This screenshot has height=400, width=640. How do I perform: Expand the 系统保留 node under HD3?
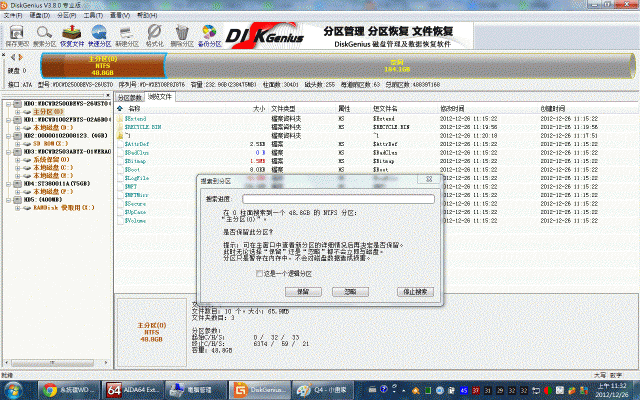click(18, 160)
